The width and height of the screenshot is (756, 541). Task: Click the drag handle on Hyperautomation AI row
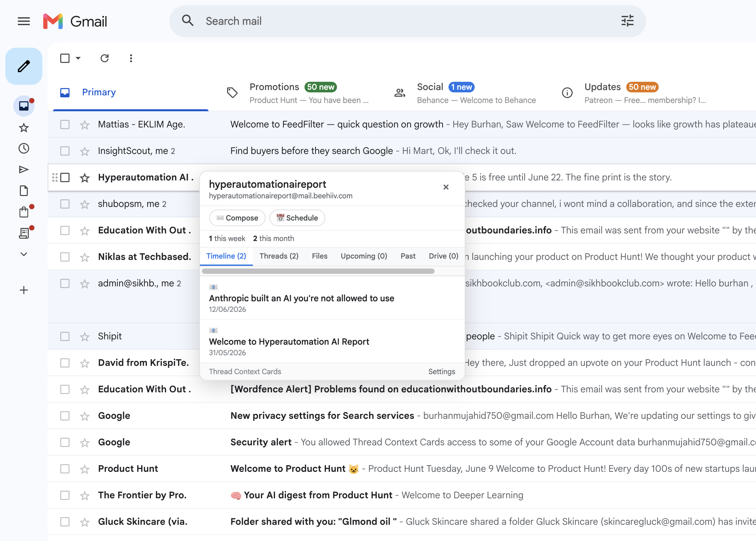point(55,177)
